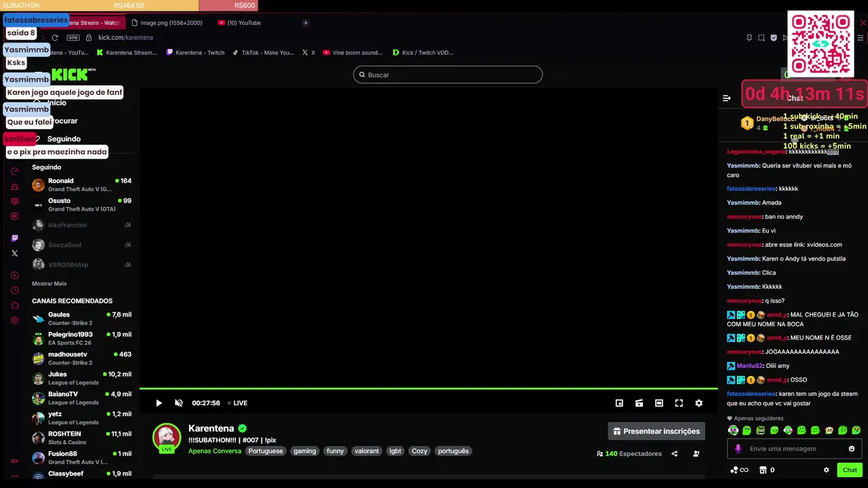Open the Vine boom sound bookmark
Screen dimensions: 868x488
click(353, 53)
